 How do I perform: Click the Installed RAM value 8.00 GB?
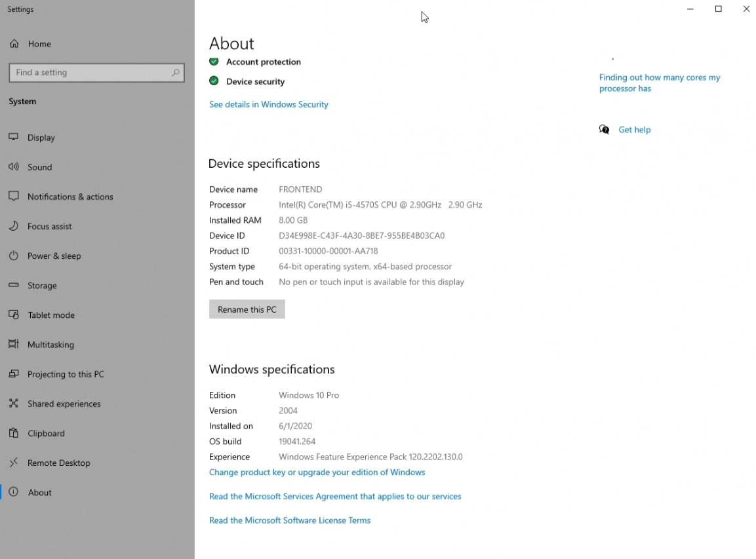[x=293, y=220]
